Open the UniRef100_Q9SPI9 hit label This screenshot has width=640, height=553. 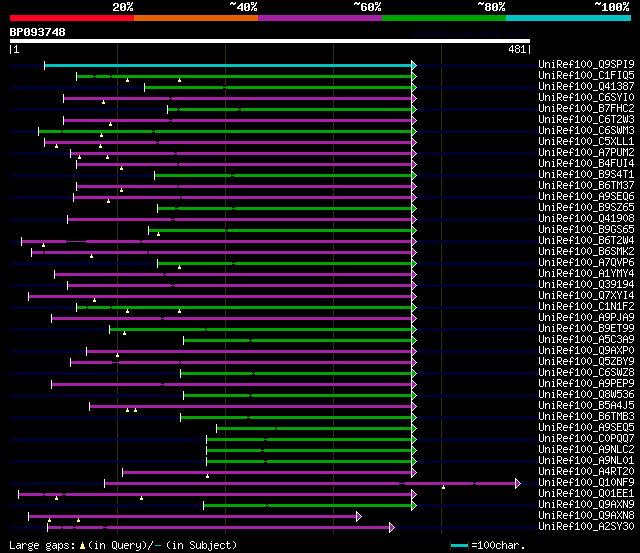point(586,64)
